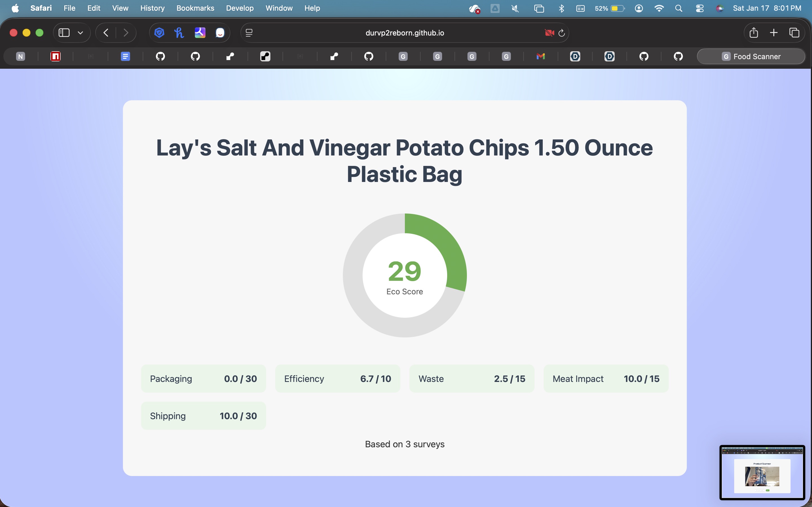The width and height of the screenshot is (812, 507).
Task: Click the Share button in Safari toolbar
Action: tap(754, 33)
